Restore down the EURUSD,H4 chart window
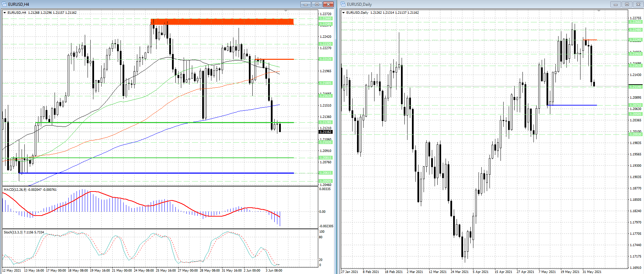The height and width of the screenshot is (274, 644). pyautogui.click(x=317, y=4)
